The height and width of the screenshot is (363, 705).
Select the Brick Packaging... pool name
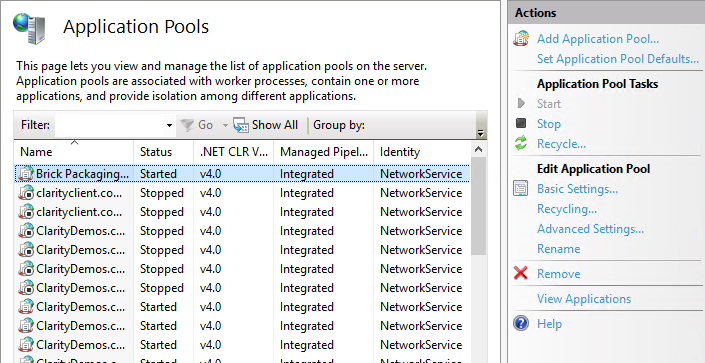pos(82,174)
